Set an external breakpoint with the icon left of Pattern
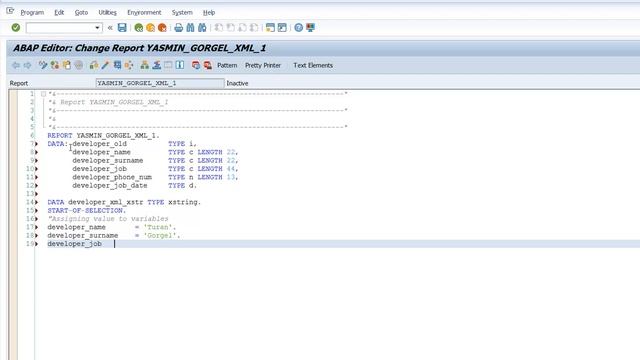The width and height of the screenshot is (640, 360). pyautogui.click(x=208, y=65)
